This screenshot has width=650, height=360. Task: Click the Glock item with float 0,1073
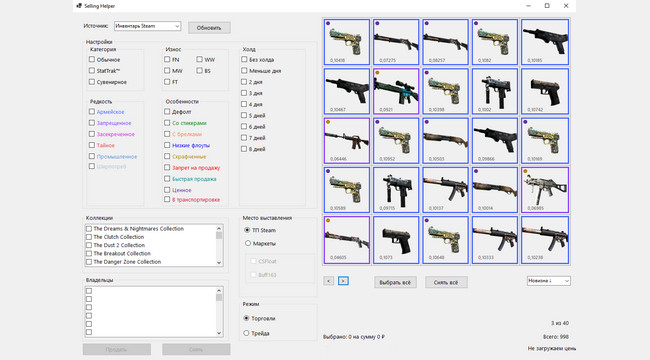click(x=396, y=239)
